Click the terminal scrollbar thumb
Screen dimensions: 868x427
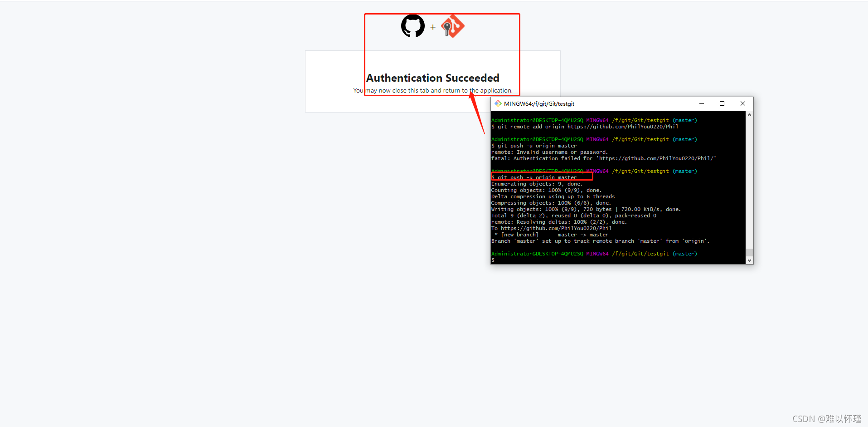pos(749,253)
